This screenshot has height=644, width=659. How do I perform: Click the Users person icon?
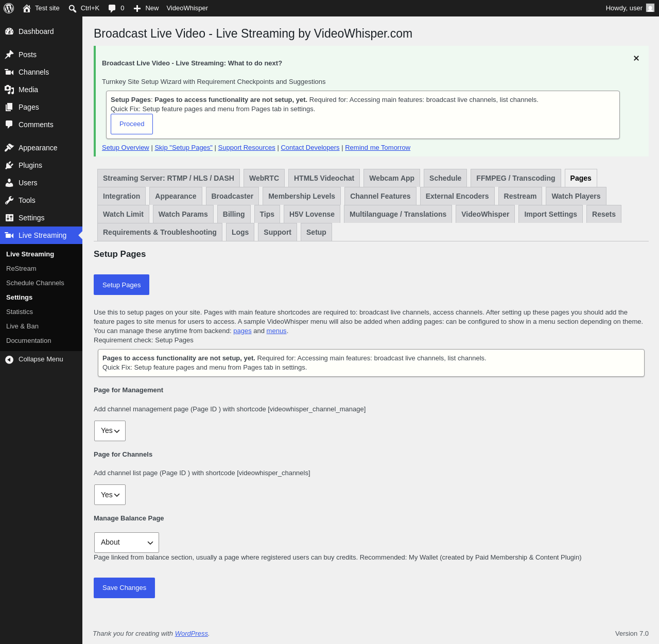pos(9,183)
